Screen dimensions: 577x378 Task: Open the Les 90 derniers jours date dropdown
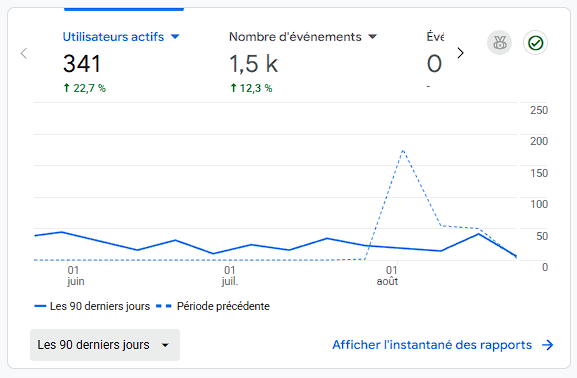point(105,345)
